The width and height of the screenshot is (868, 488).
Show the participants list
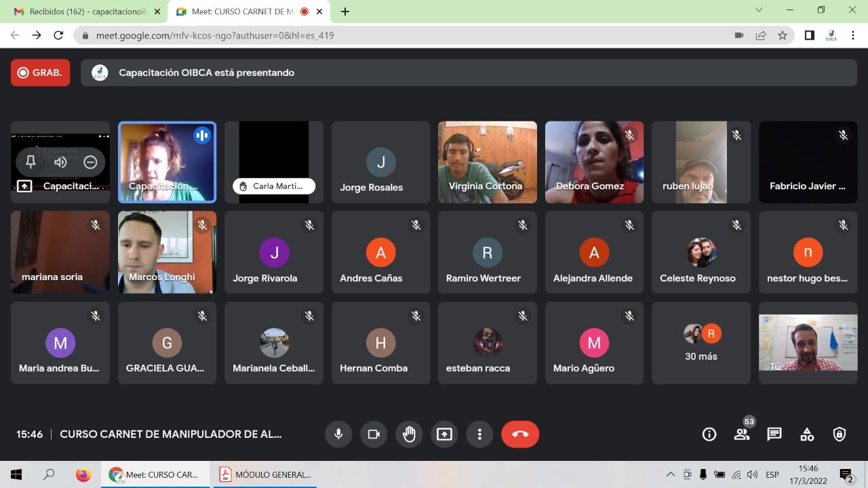click(742, 434)
